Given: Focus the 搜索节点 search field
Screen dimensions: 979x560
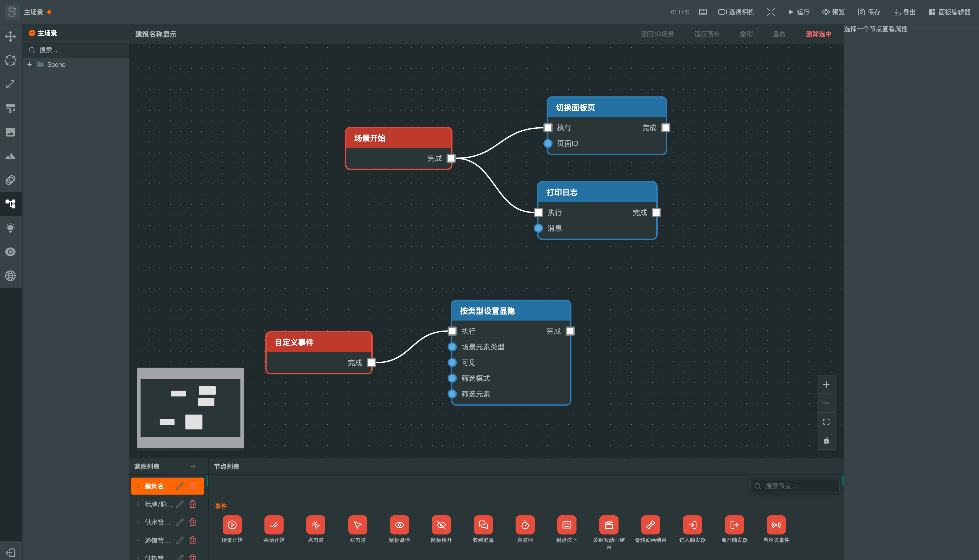Looking at the screenshot, I should (794, 486).
